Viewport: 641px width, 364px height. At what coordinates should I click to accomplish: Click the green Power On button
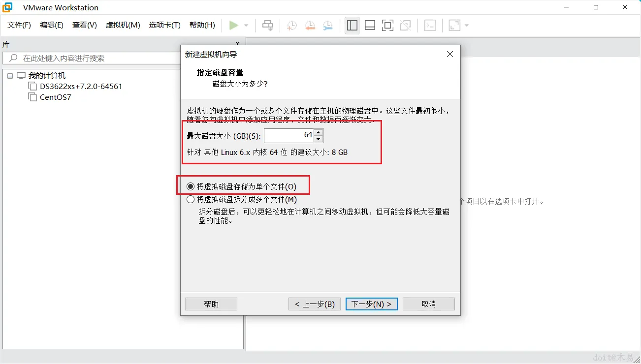point(234,25)
